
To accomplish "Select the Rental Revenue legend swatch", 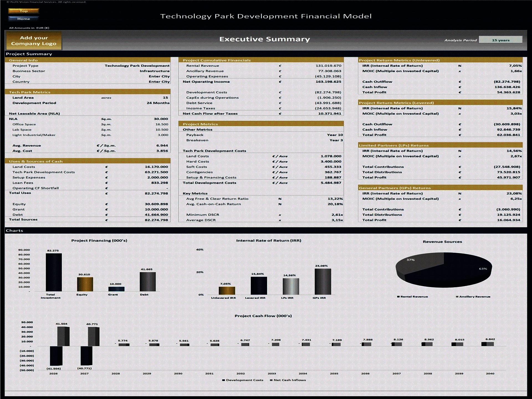I will [398, 296].
